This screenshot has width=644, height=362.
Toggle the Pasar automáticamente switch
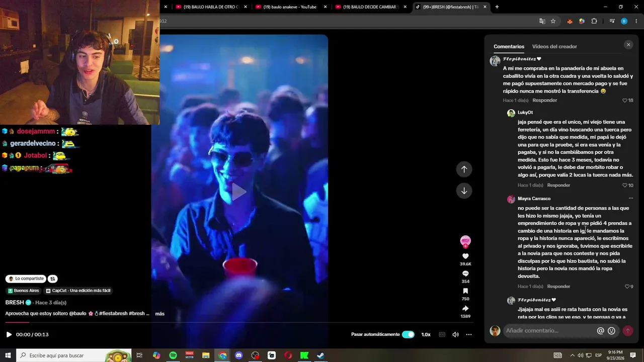(x=408, y=334)
